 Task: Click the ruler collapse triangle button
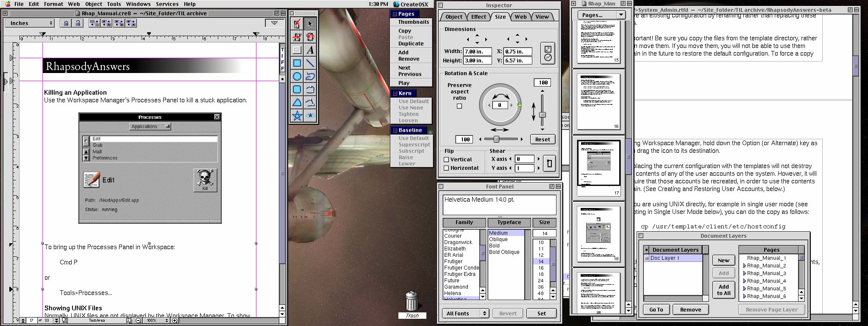click(275, 23)
